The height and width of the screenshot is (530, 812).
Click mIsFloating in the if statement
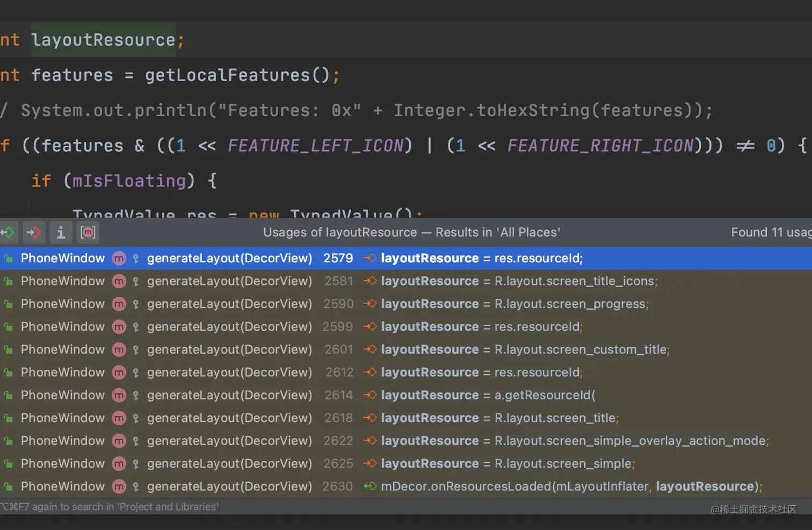pos(129,181)
